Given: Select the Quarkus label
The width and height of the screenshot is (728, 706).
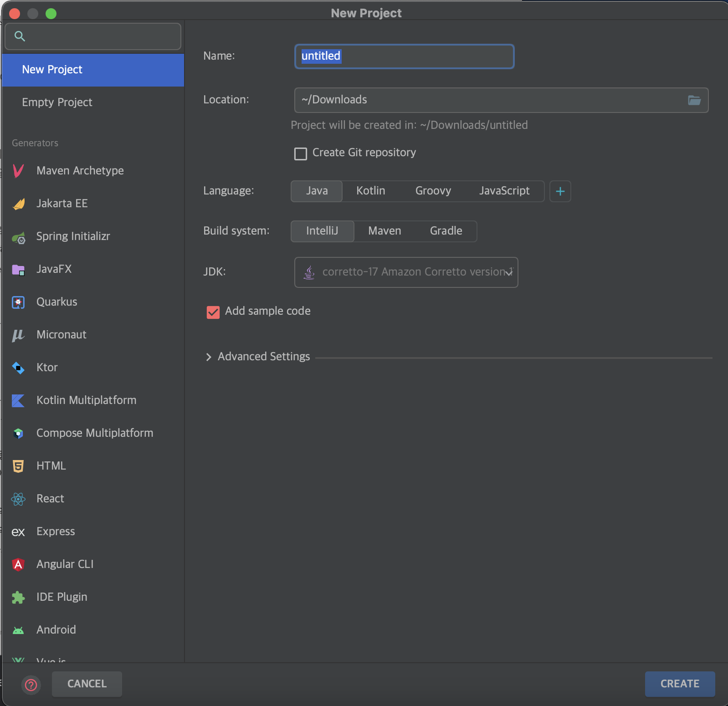Looking at the screenshot, I should (56, 302).
